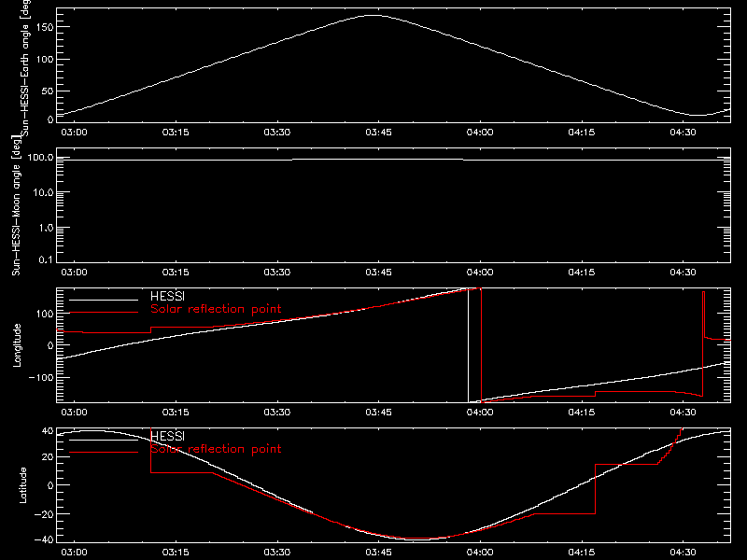Select the 1.0 tick label on Moon angle plot
Screen dimensions: 747x560
[x=46, y=228]
